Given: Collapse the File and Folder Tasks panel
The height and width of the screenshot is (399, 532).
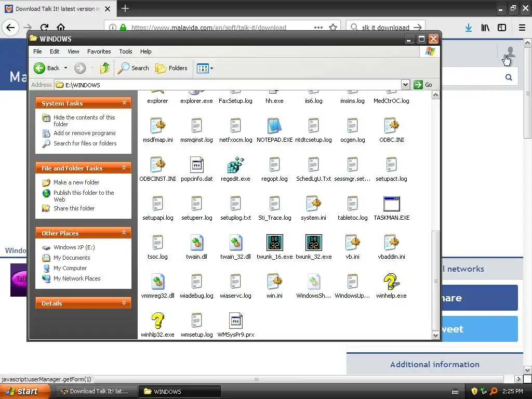Looking at the screenshot, I should tap(124, 168).
